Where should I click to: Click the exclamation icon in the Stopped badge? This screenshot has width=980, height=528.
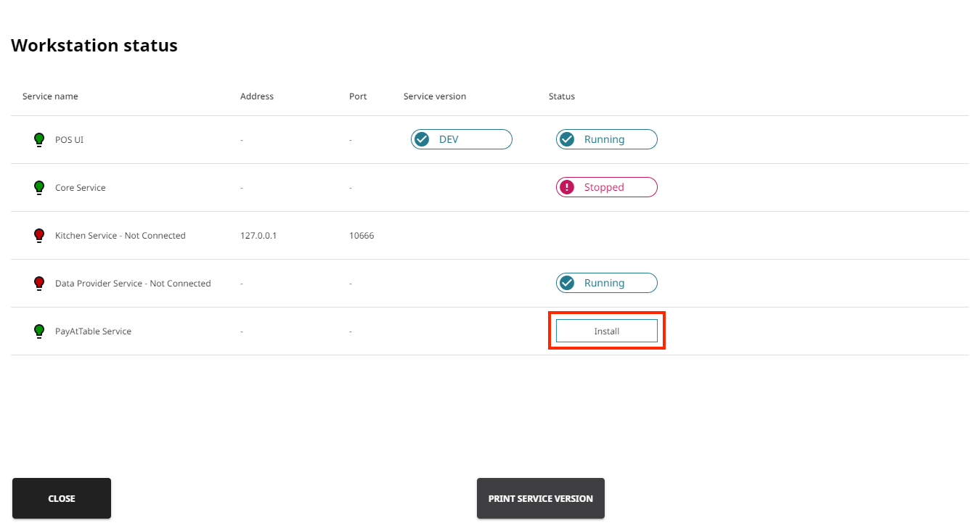(x=567, y=187)
